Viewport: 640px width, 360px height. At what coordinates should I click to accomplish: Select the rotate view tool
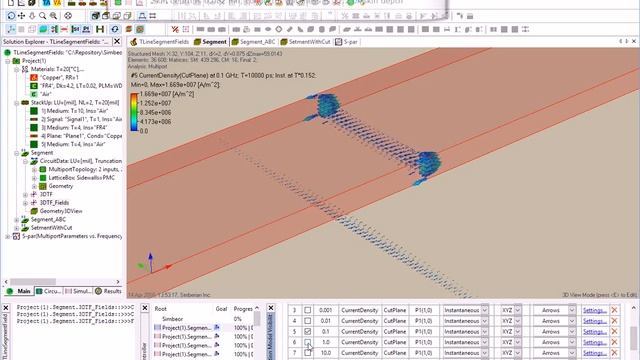coord(11,16)
